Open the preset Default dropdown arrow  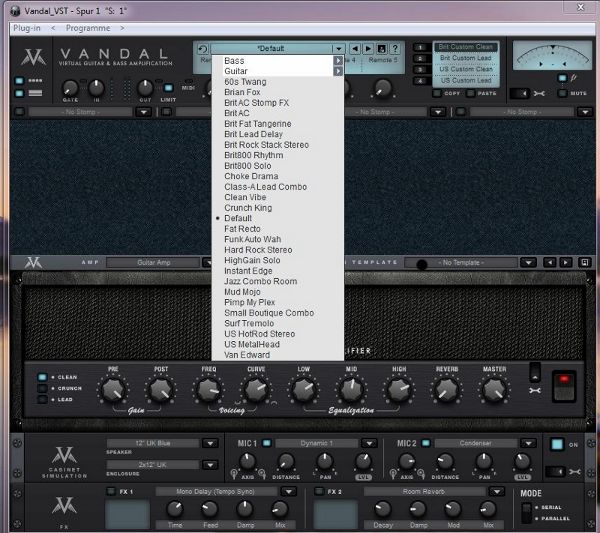(x=338, y=49)
